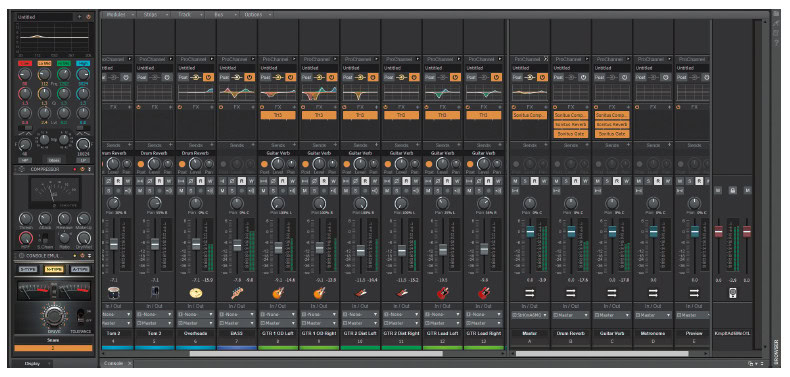
Task: Toggle the EQ power button on the Overheads strip
Action: tap(208, 77)
